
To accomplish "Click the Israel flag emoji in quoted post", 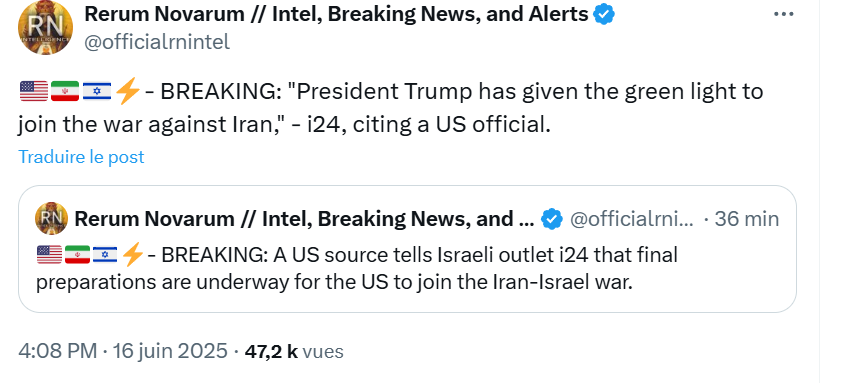I will point(105,254).
